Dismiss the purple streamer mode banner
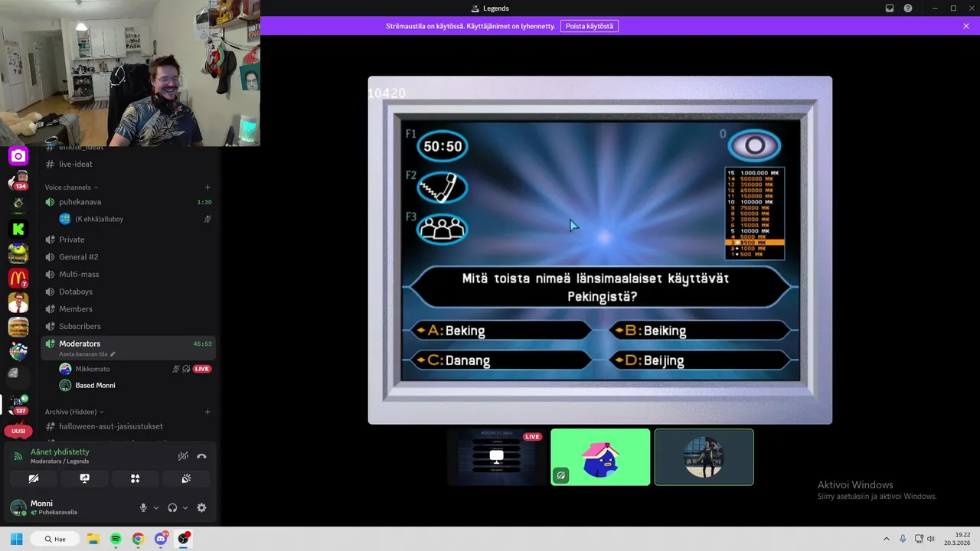980x551 pixels. [x=966, y=26]
